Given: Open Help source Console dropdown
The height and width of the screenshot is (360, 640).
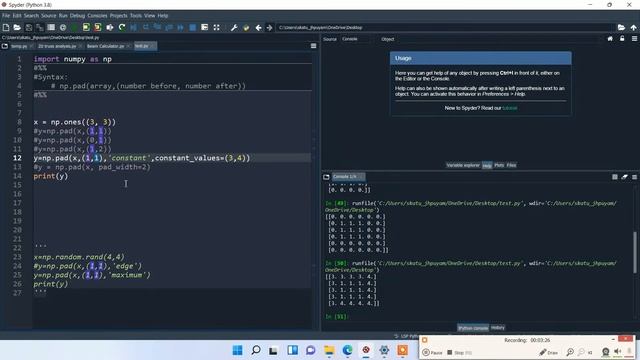Looking at the screenshot, I should (356, 39).
